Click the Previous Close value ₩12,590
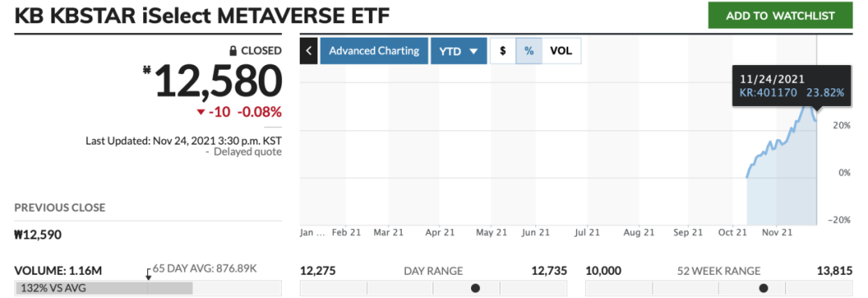 coord(39,235)
